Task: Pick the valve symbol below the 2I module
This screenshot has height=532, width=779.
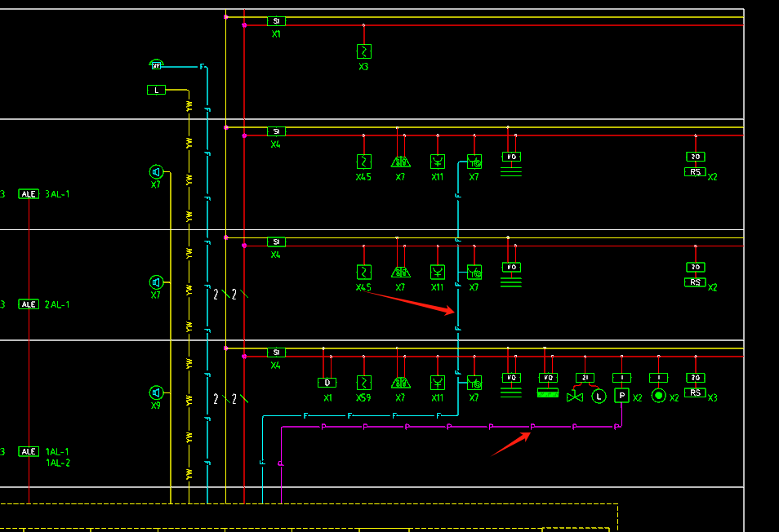Action: (575, 397)
